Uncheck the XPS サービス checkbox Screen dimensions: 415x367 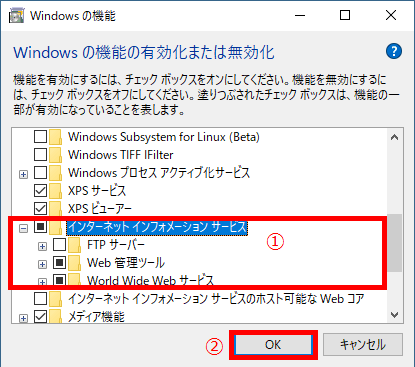click(x=40, y=191)
